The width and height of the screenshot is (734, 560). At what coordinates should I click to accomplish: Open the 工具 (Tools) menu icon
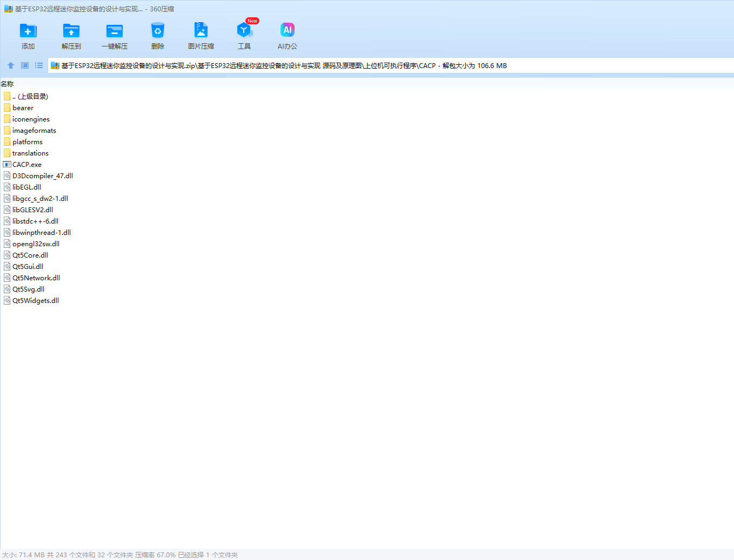pos(244,31)
